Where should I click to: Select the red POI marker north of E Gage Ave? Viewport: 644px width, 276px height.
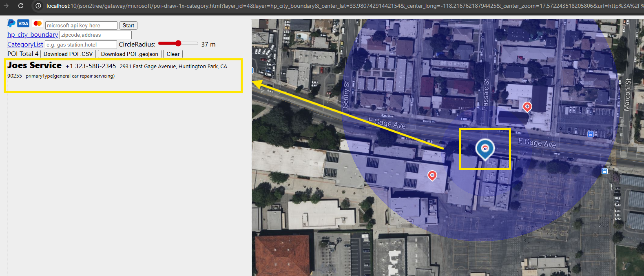pos(527,107)
